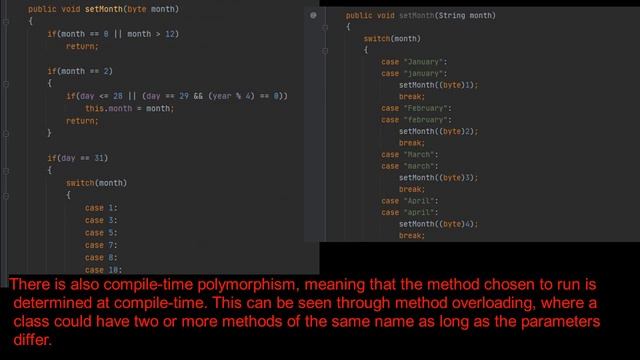Click the 'setMonth((byte)4);' call
This screenshot has width=640, height=360.
click(x=438, y=224)
